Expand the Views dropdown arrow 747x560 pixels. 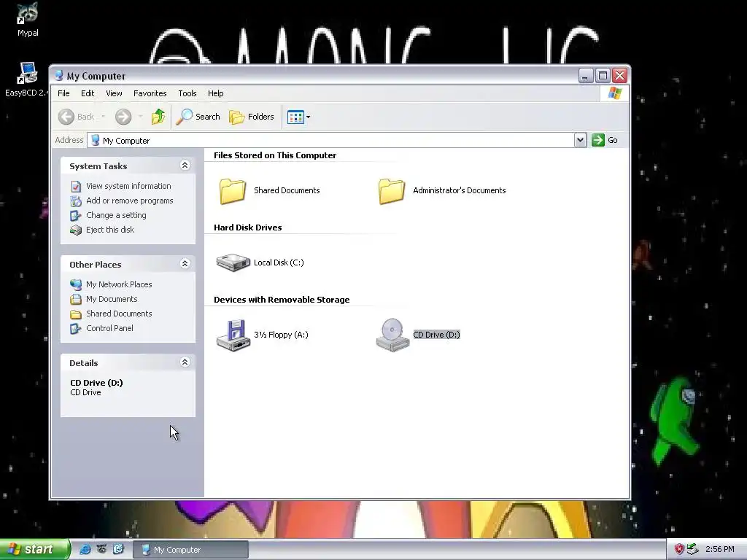tap(309, 117)
